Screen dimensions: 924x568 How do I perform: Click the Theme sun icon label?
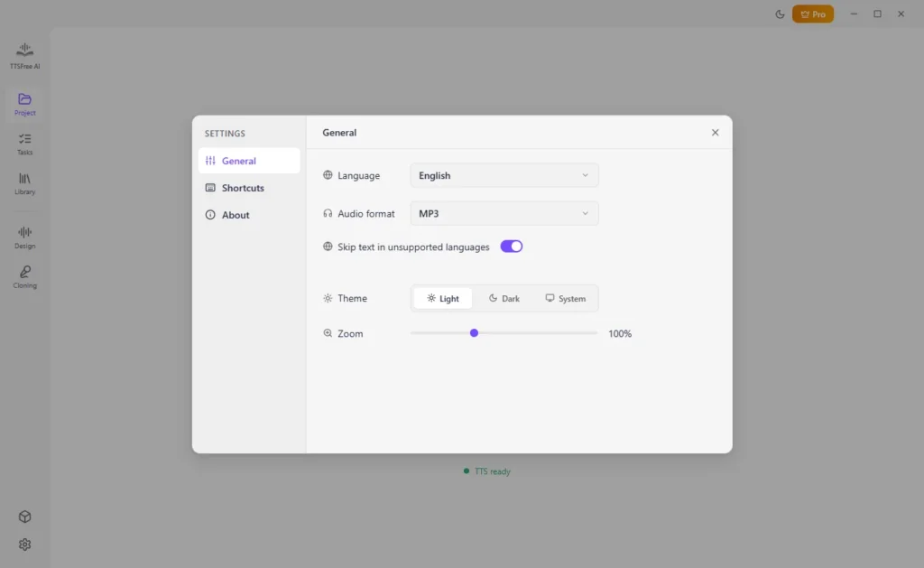328,299
